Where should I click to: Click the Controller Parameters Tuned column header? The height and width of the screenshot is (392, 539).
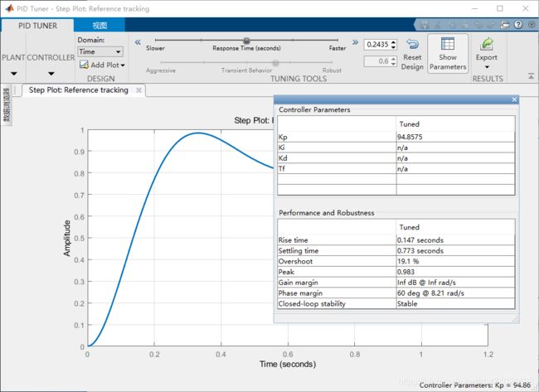[x=455, y=124]
